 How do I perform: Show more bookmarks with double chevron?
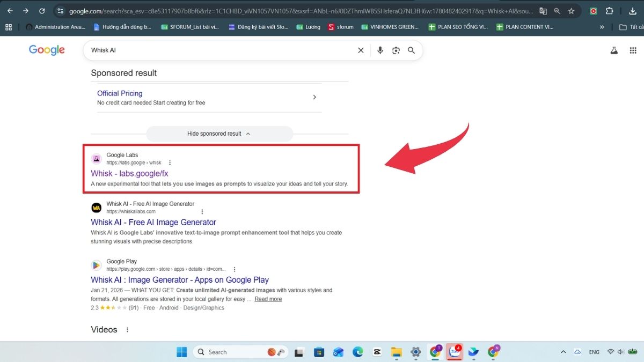tap(602, 27)
